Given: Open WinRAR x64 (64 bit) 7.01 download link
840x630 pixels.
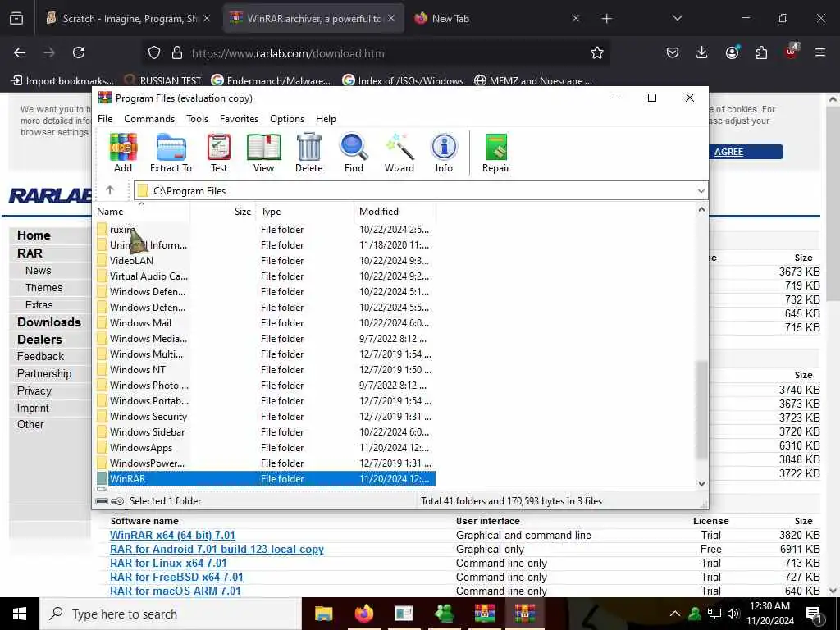Looking at the screenshot, I should pos(172,535).
